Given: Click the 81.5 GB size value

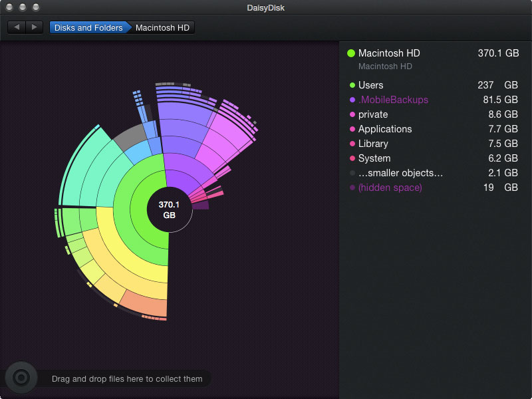Looking at the screenshot, I should point(501,100).
